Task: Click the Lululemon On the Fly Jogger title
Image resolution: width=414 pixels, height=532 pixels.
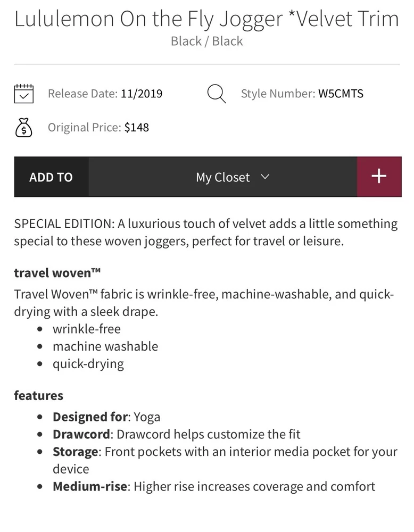Action: click(206, 19)
